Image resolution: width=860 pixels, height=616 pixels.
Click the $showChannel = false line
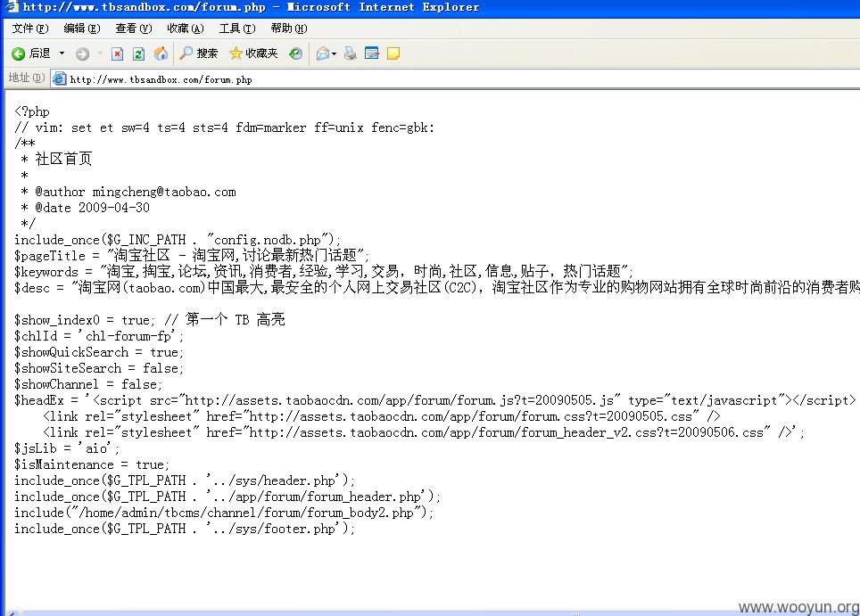pos(87,384)
